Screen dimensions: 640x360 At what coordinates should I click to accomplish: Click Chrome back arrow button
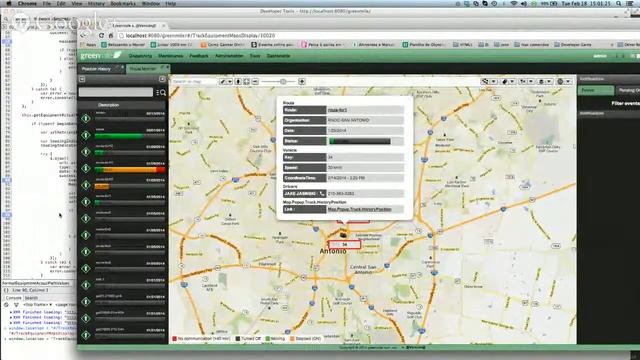click(x=83, y=36)
